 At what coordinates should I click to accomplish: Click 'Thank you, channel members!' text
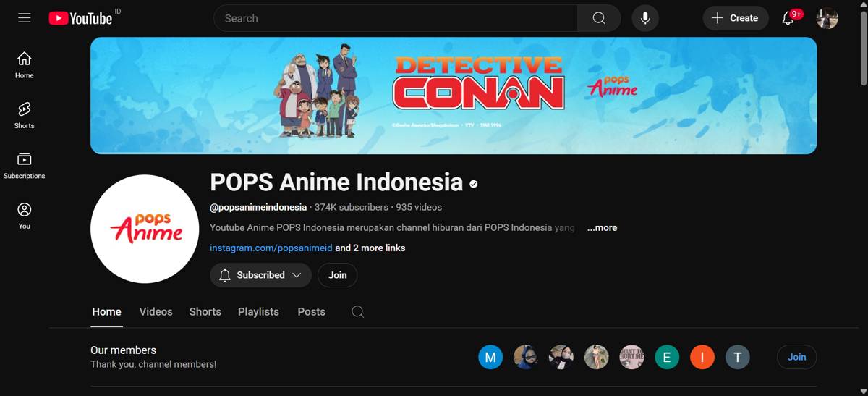[x=153, y=364]
